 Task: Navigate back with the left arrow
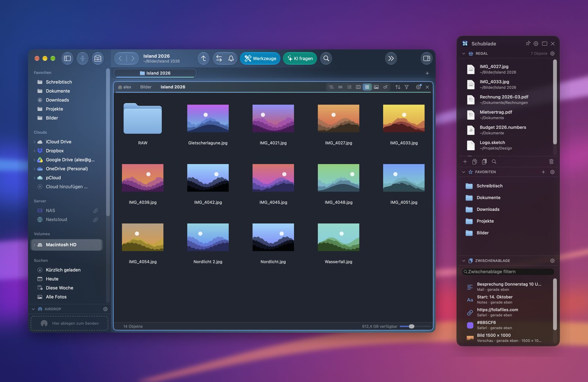120,58
